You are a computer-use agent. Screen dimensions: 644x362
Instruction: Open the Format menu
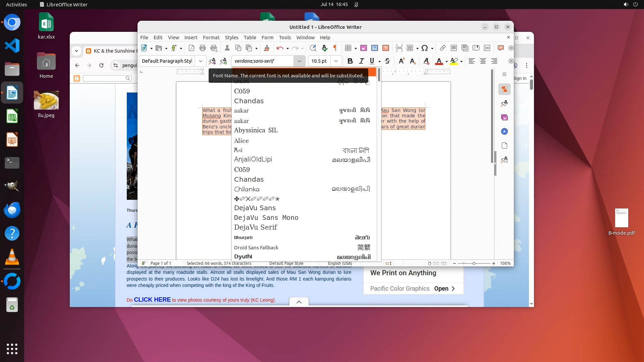pyautogui.click(x=211, y=38)
